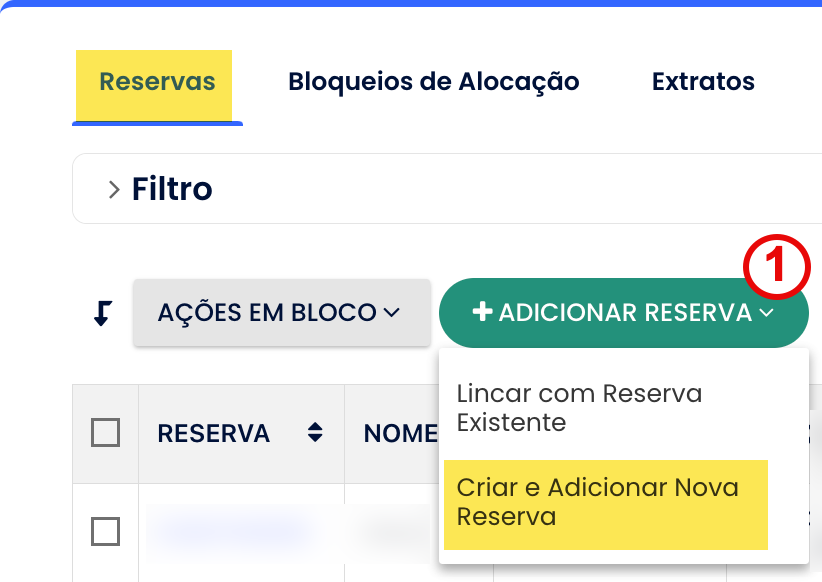Click the Nome column header
The image size is (822, 582).
pos(400,433)
